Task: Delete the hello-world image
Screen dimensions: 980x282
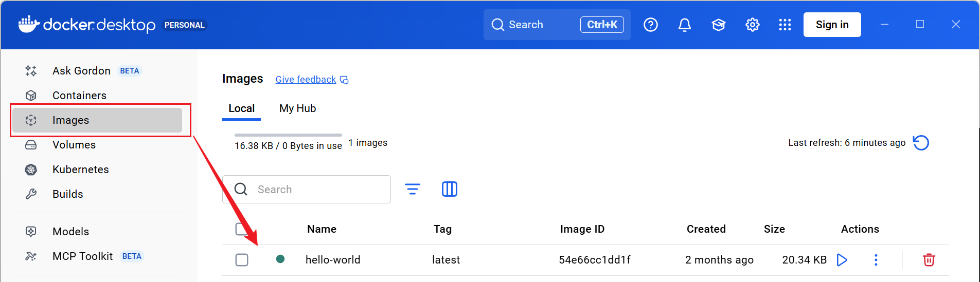Action: (929, 260)
